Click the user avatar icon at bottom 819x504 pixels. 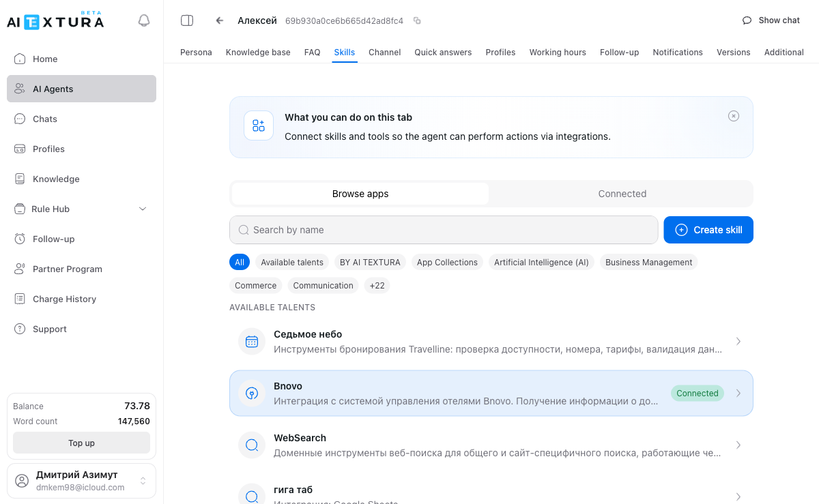[x=23, y=481]
